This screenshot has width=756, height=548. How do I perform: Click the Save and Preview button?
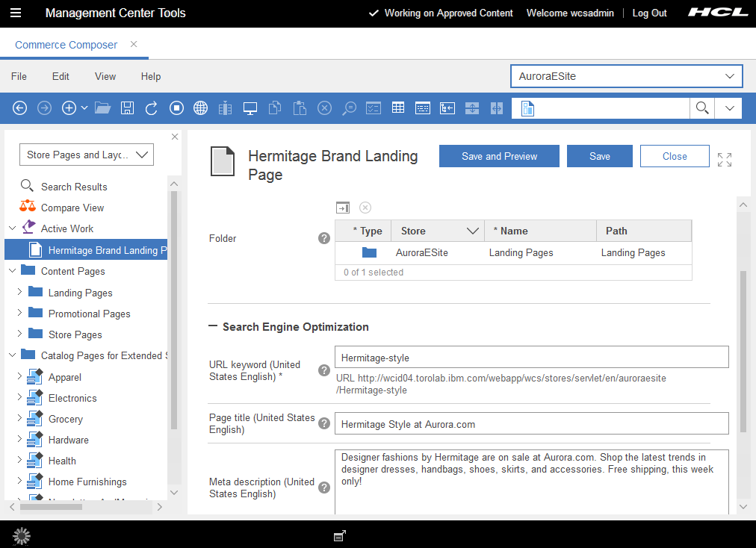pyautogui.click(x=499, y=156)
